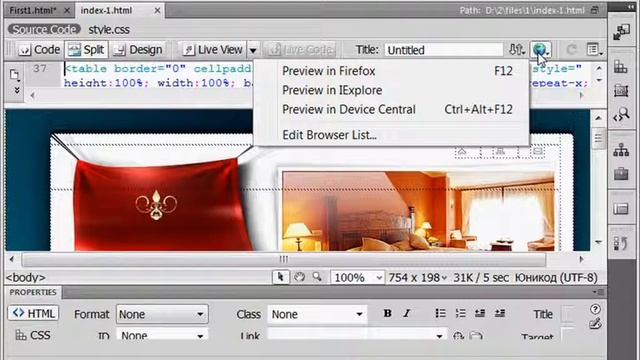This screenshot has height=360, width=640.
Task: Activate the Zoom magnifier tool
Action: click(x=317, y=277)
